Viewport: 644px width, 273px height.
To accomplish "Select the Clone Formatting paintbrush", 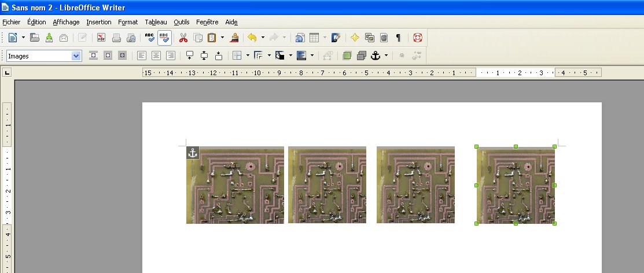I will pyautogui.click(x=234, y=38).
